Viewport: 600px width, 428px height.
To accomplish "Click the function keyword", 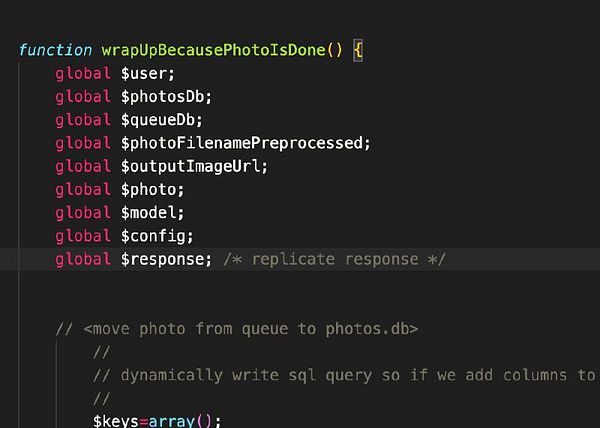I will (56, 50).
